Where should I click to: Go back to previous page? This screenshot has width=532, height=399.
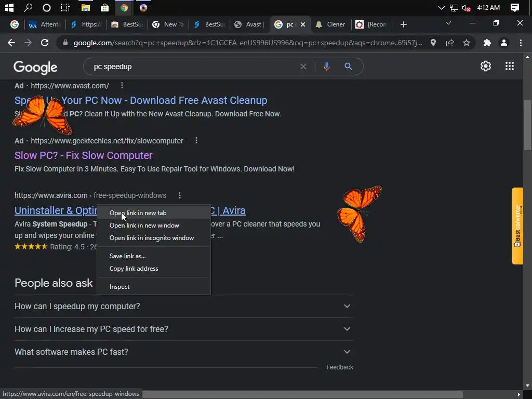click(11, 43)
